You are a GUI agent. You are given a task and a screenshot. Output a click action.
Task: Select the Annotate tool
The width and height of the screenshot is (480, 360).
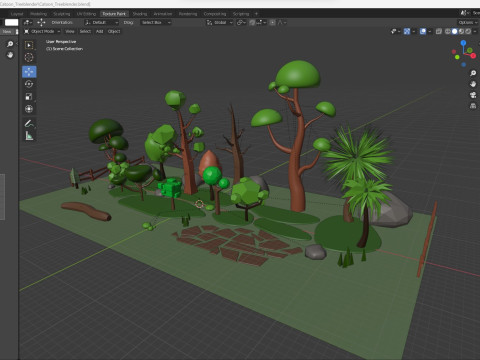tap(29, 124)
